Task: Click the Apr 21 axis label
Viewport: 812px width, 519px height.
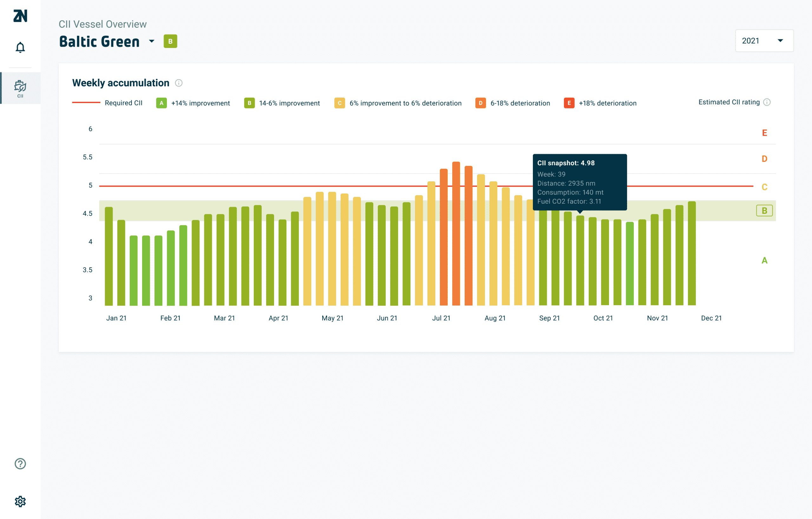Action: tap(278, 318)
